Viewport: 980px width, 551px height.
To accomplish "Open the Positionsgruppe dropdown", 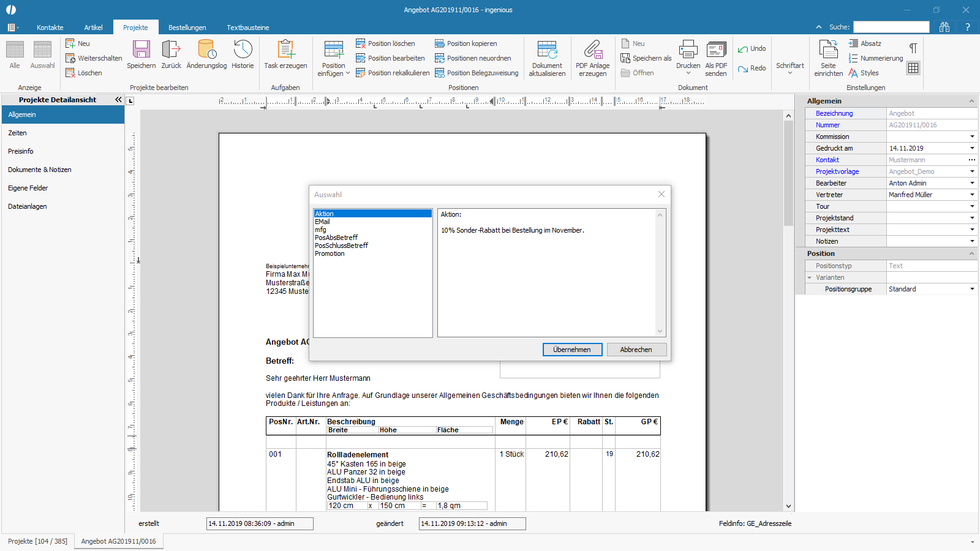I will tap(972, 289).
